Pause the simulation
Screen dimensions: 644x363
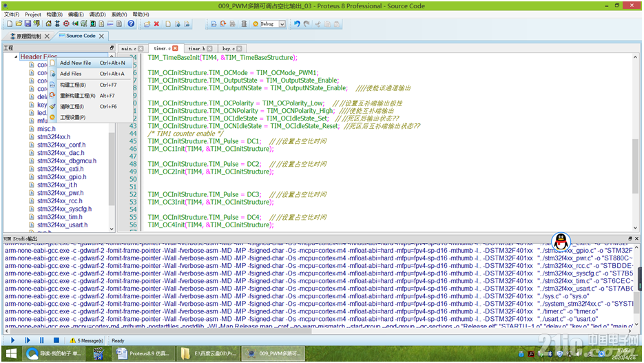pos(41,340)
